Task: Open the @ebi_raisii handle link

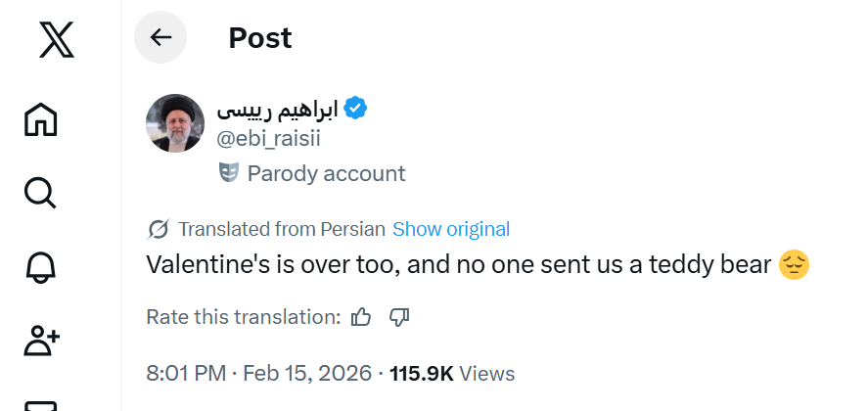Action: pos(268,139)
